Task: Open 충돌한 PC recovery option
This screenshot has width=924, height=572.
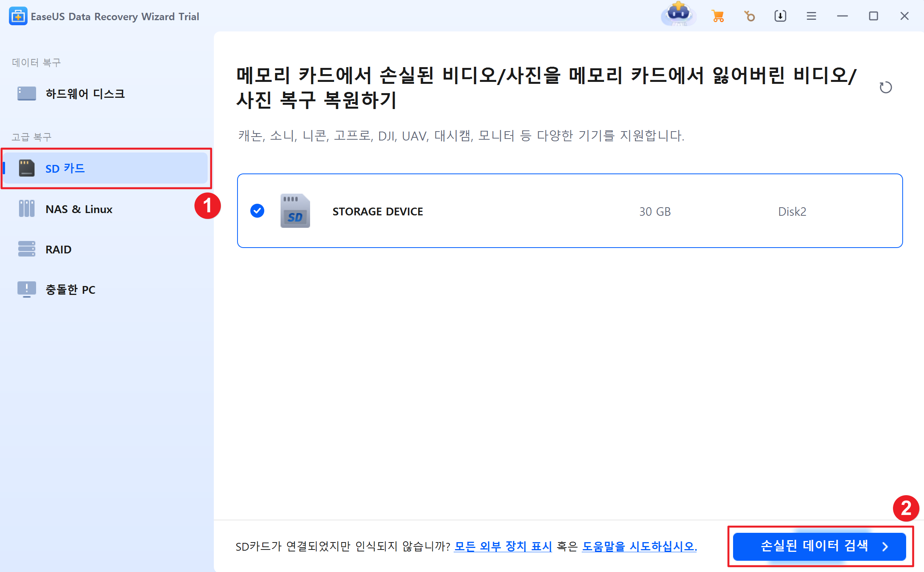Action: point(70,289)
